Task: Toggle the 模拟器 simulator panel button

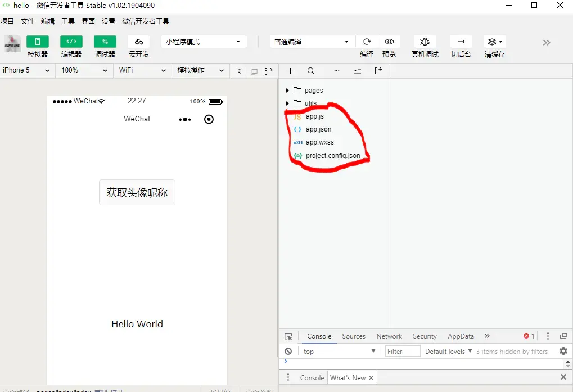Action: pyautogui.click(x=38, y=42)
